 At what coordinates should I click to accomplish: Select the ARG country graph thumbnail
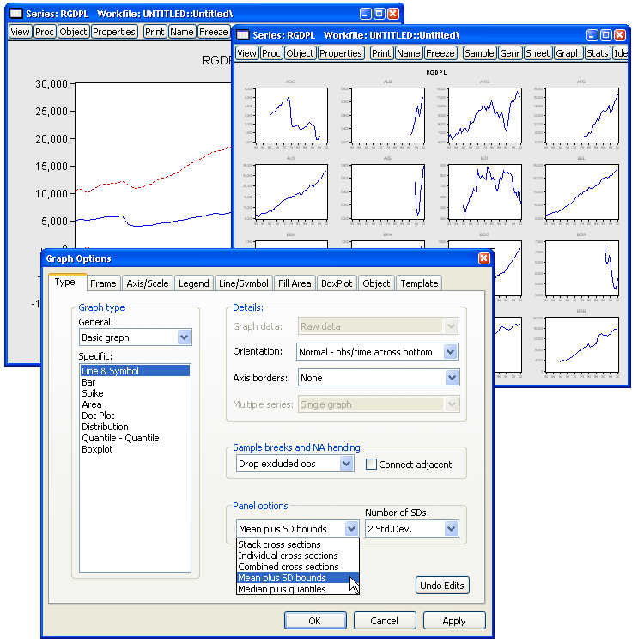tap(486, 116)
